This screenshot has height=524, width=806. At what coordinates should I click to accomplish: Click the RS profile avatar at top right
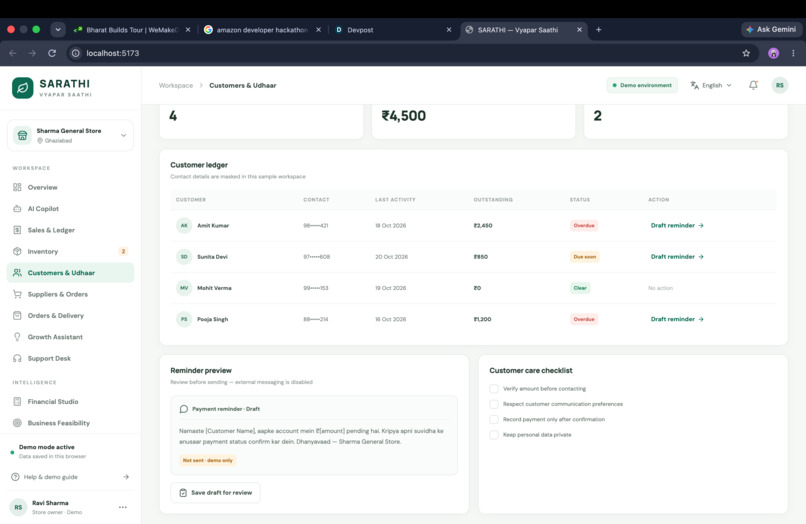pos(780,85)
